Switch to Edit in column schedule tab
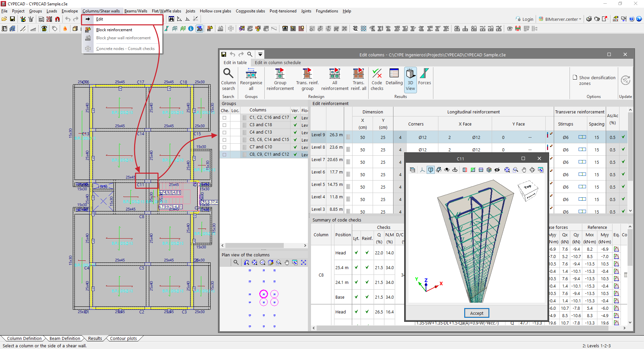644x349 pixels. coord(277,62)
